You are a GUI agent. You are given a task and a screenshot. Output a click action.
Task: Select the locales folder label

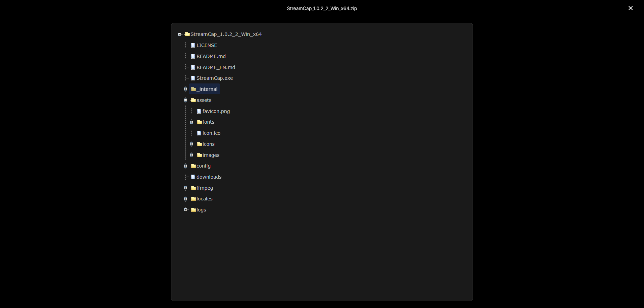click(204, 199)
